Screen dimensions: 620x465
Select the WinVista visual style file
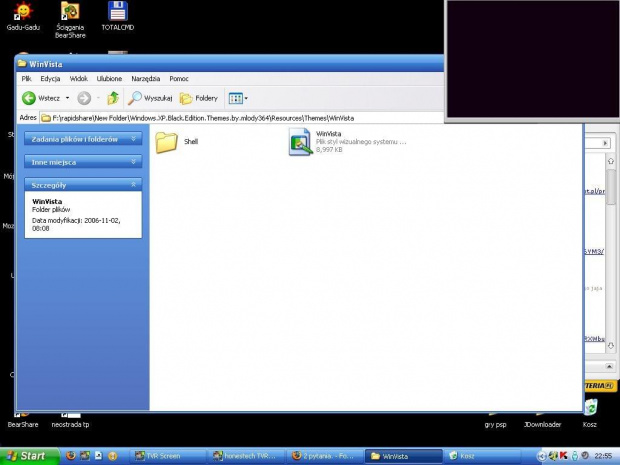tap(347, 142)
